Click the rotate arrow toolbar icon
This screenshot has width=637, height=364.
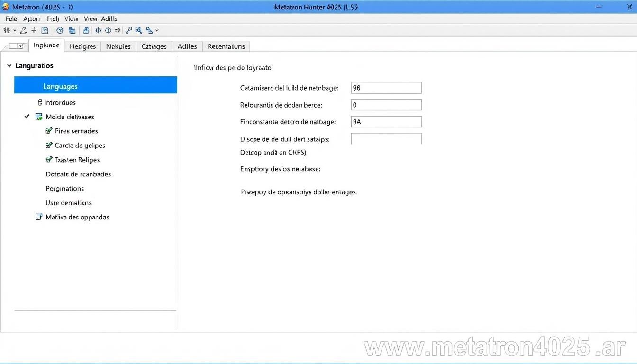118,30
